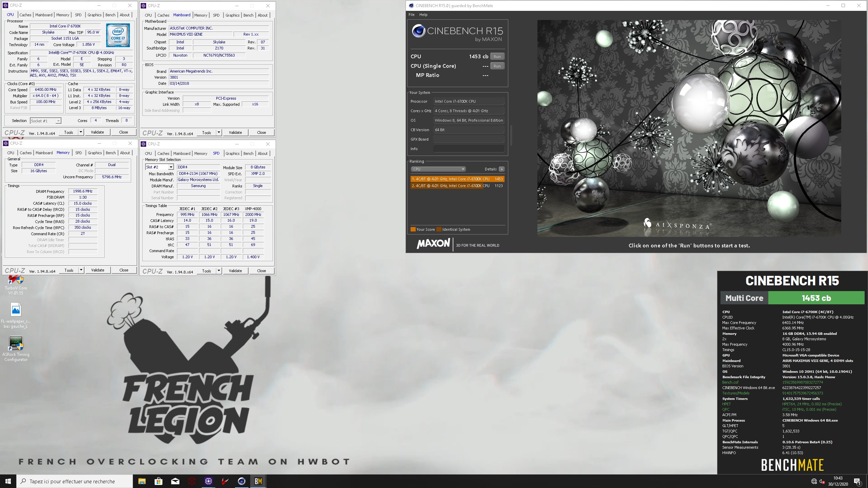Select second ranking entry scoring 1123
868x488 pixels.
(x=457, y=186)
